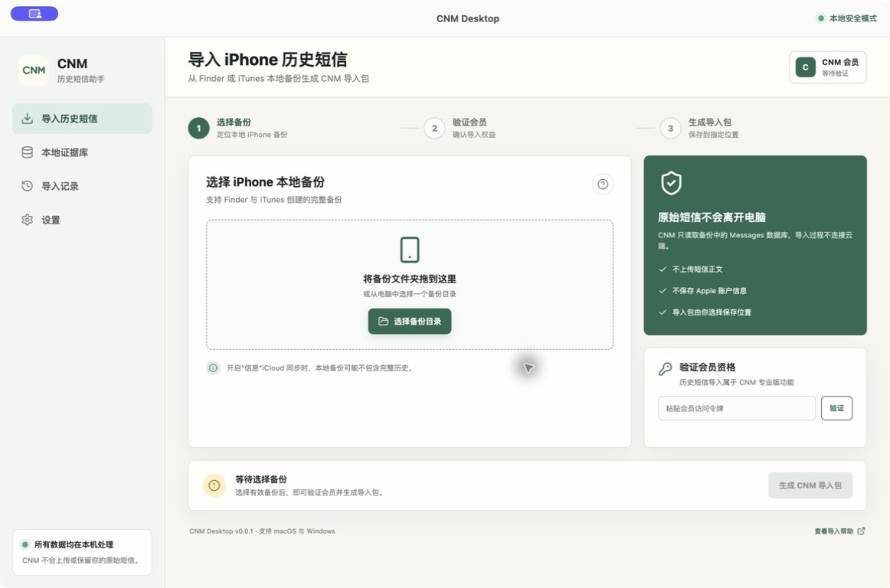This screenshot has height=588, width=890.
Task: Click the info icon beside the iCloud sync note
Action: point(213,367)
